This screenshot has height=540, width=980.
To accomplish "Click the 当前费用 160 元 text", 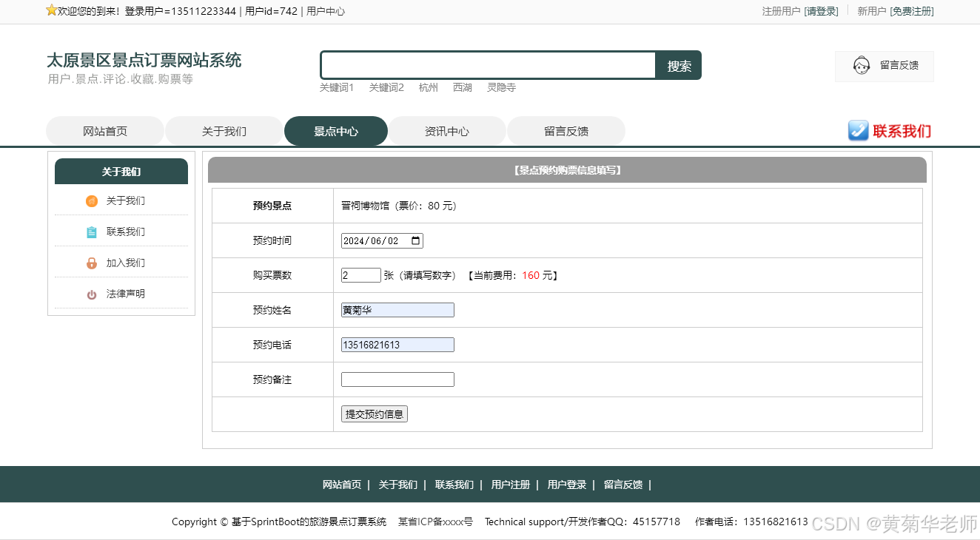I will (512, 275).
